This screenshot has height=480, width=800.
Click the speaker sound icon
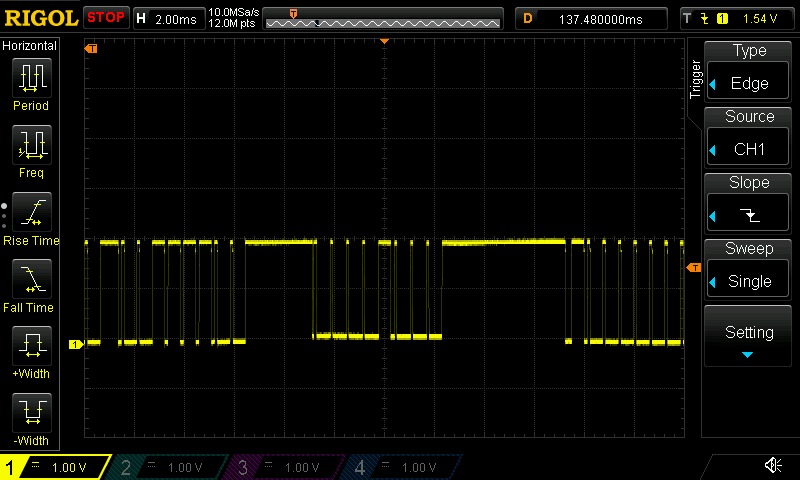[773, 465]
